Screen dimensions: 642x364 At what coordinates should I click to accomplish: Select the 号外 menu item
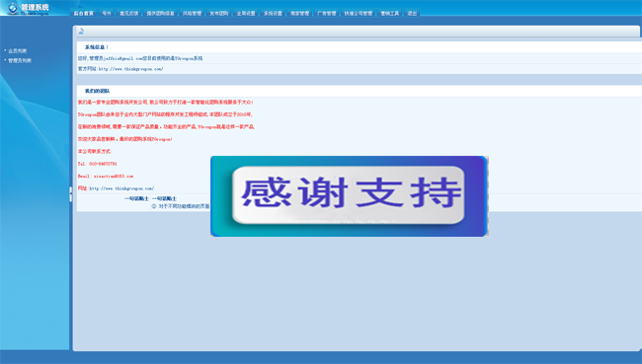(x=107, y=14)
